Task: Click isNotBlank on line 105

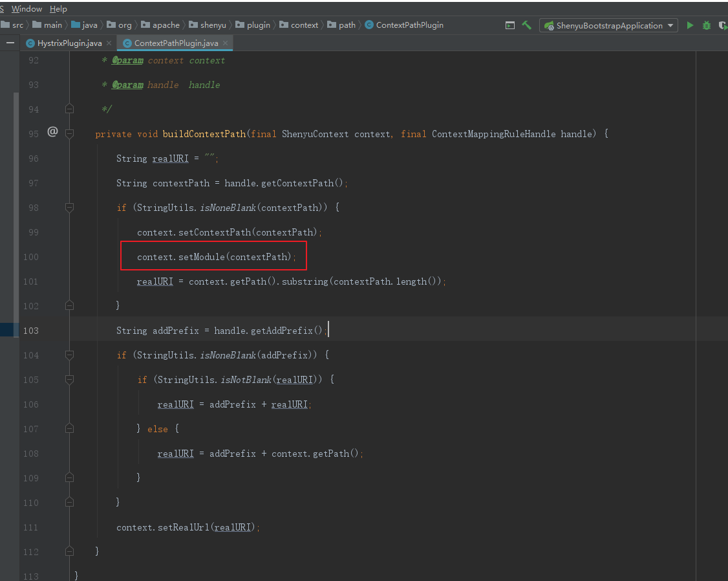Action: point(246,380)
